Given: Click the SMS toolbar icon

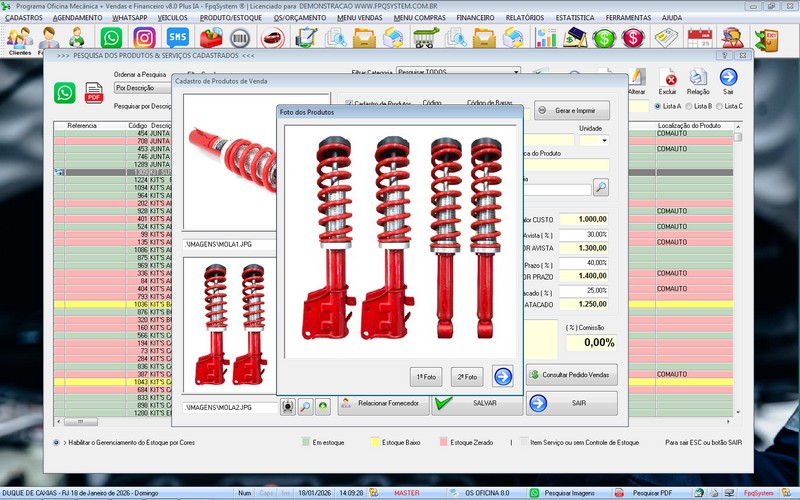Looking at the screenshot, I should pos(177,38).
